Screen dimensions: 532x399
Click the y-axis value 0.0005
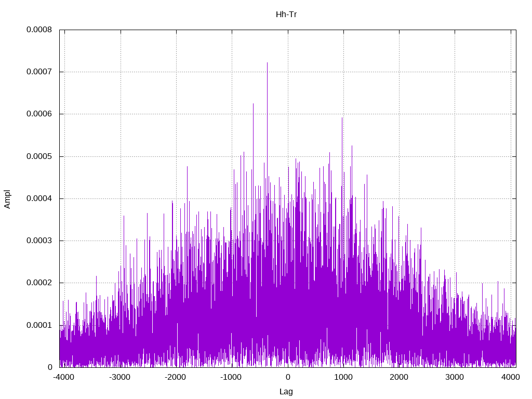tap(39, 156)
